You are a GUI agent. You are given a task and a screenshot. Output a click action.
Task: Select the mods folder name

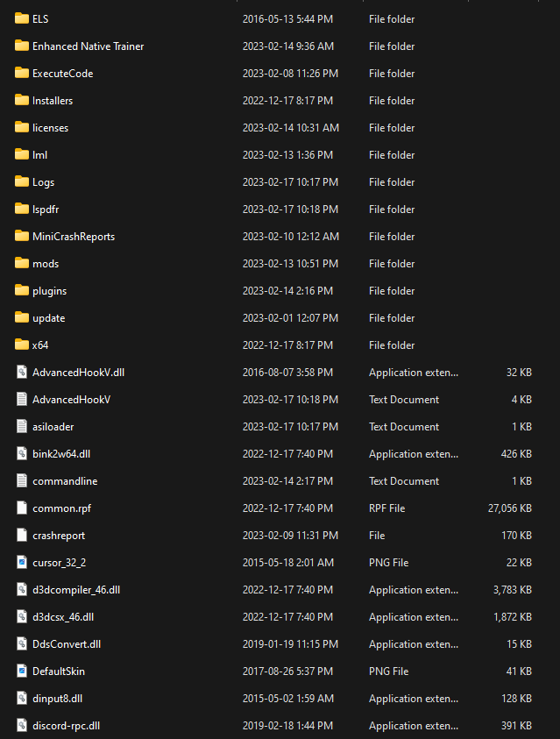(46, 264)
